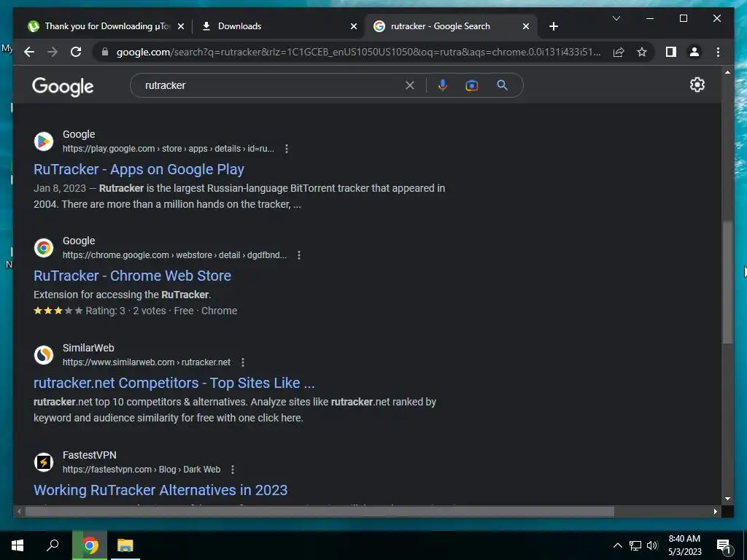747x560 pixels.
Task: Open the Windows notification center
Action: click(x=724, y=546)
